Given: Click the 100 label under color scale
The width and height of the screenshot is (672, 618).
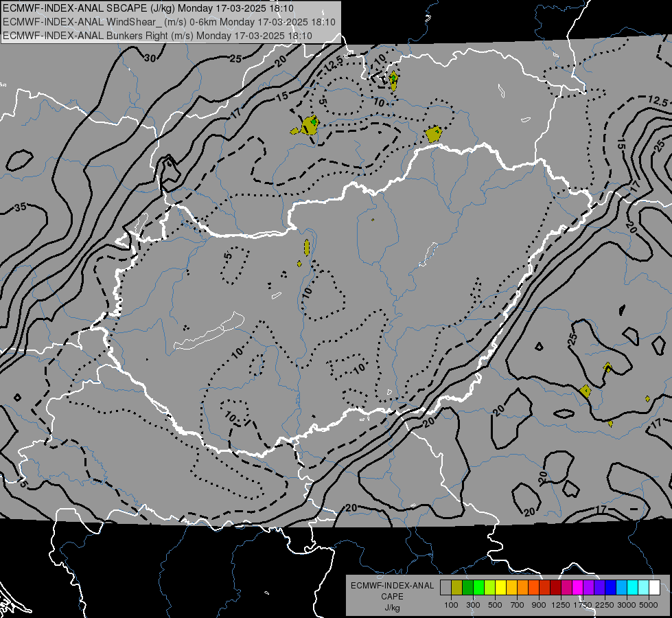Looking at the screenshot, I should (451, 605).
